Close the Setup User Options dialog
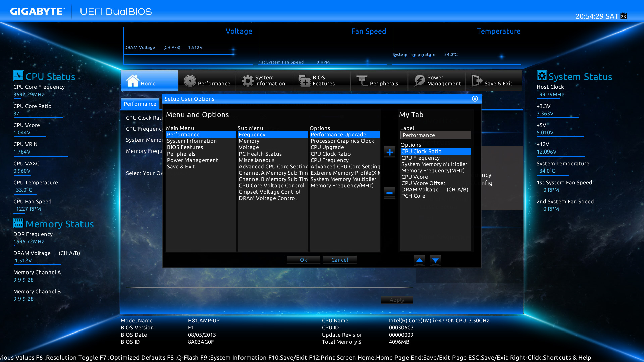This screenshot has height=362, width=644. 475,99
